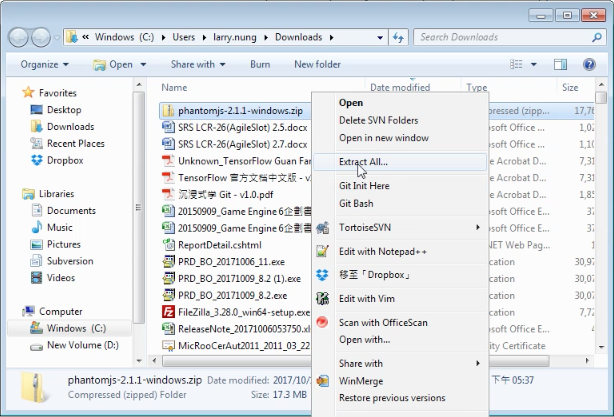This screenshot has width=614, height=417.
Task: Show the preview pane icon
Action: [x=560, y=65]
